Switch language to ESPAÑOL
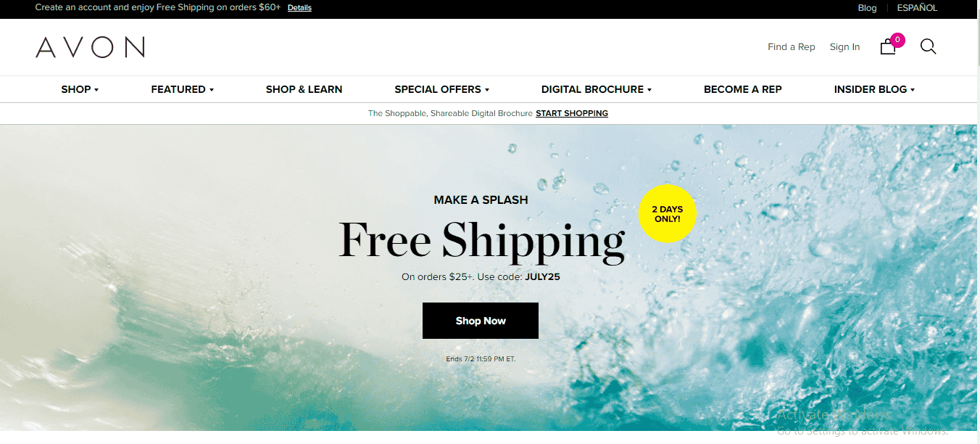Screen dimensions: 980x444 [917, 8]
